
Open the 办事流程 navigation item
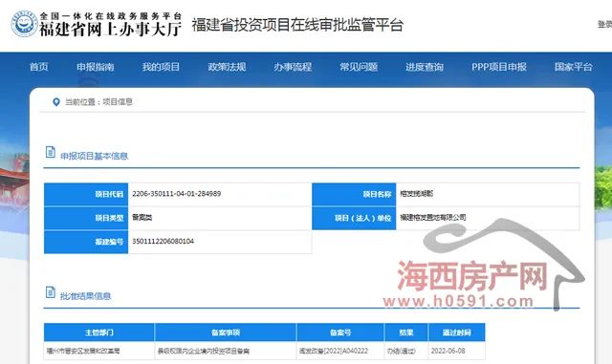pyautogui.click(x=293, y=67)
